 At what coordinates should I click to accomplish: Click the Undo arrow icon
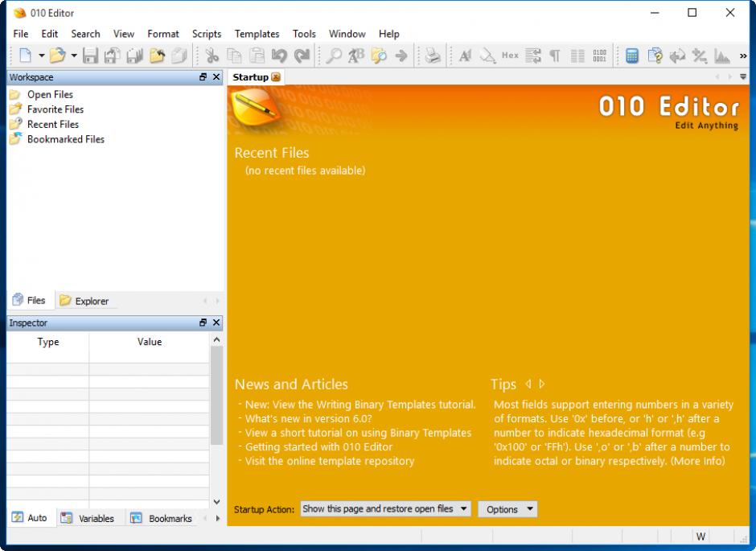click(279, 56)
